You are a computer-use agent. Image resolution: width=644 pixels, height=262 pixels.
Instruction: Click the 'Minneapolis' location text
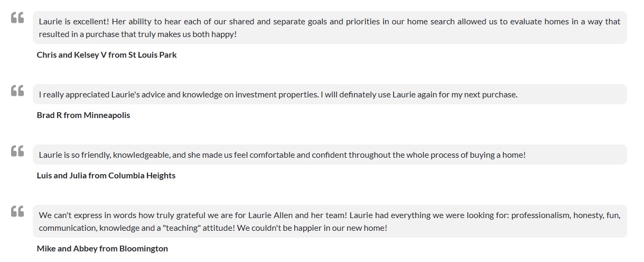click(107, 115)
